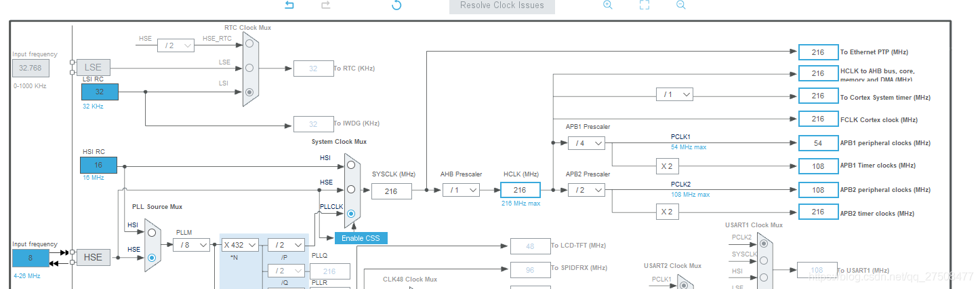Click the LSE input frequency field 32.768

click(x=30, y=68)
